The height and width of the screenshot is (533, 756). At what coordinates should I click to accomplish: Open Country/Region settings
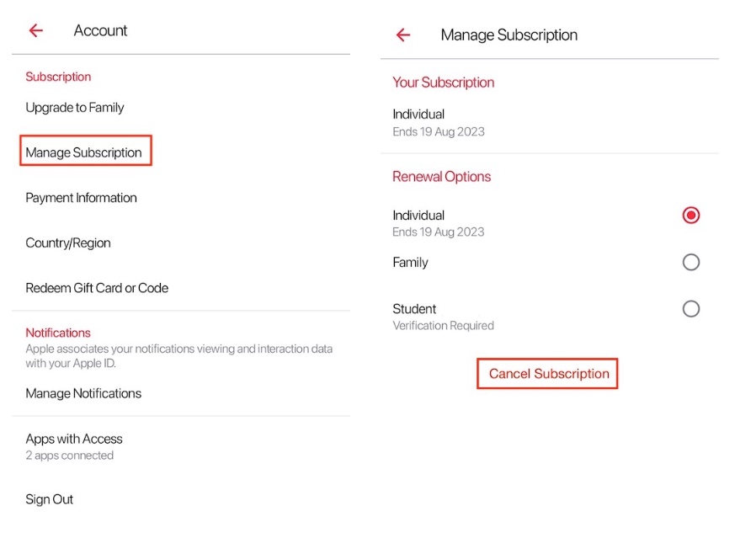pos(68,243)
